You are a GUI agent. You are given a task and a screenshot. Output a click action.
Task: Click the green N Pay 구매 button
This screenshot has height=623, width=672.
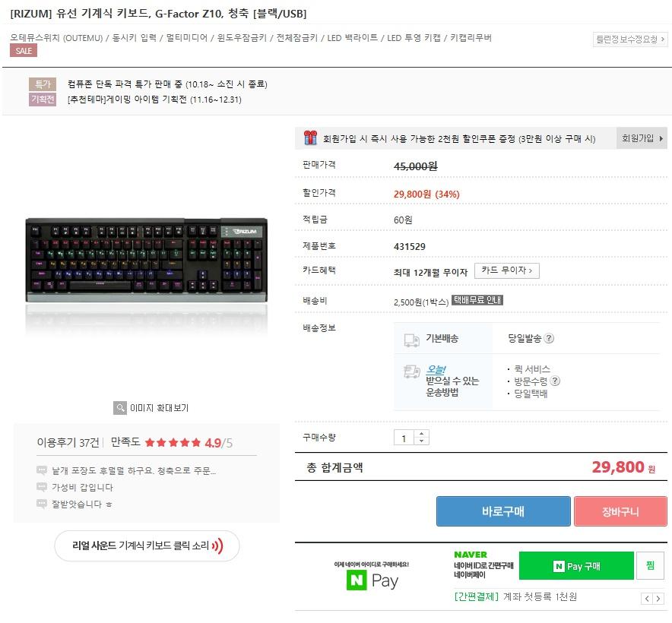coord(576,565)
